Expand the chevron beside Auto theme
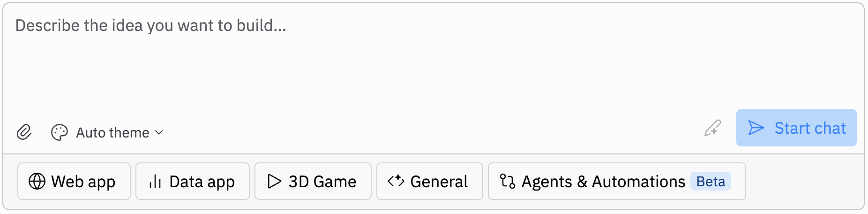This screenshot has height=214, width=868. [x=159, y=133]
